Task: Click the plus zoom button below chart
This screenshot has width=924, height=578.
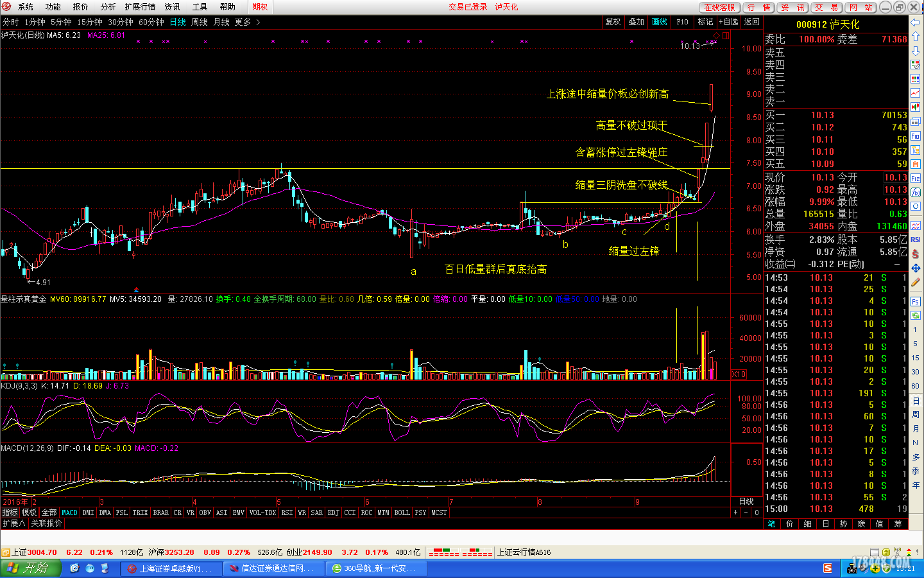Action: click(x=736, y=512)
